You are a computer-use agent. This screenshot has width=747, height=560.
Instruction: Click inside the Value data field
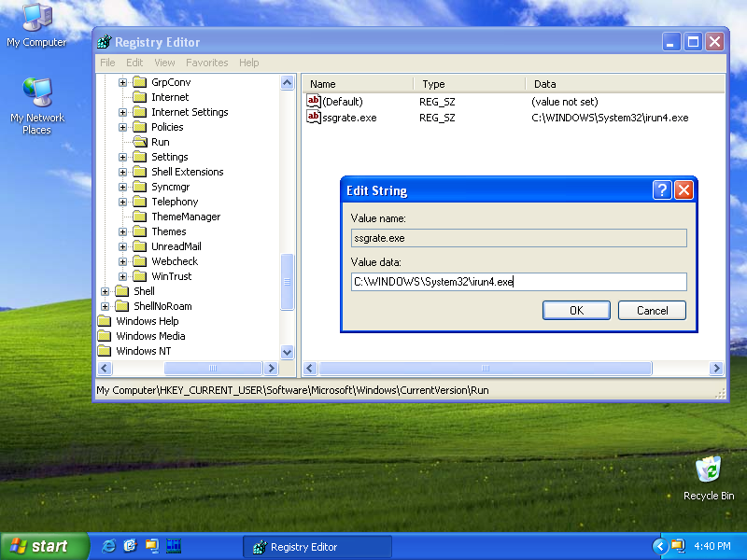tap(519, 282)
